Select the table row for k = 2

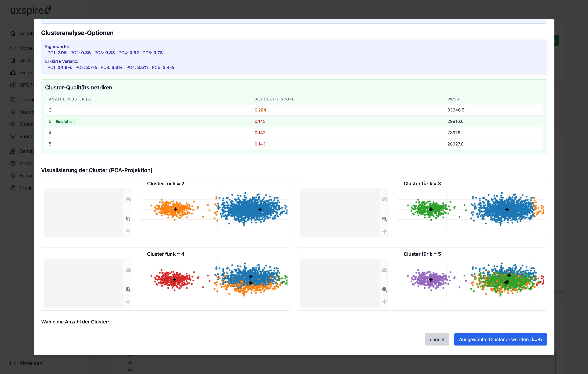tap(294, 110)
